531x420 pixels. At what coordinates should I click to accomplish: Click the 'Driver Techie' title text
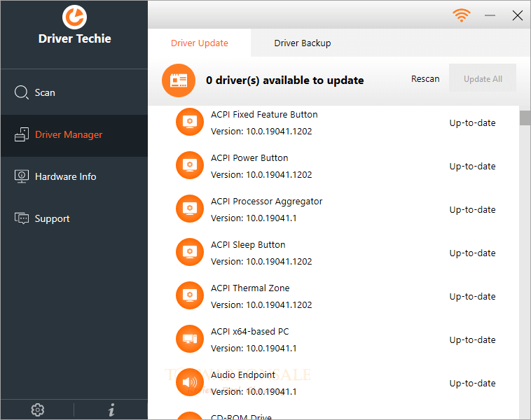click(74, 38)
